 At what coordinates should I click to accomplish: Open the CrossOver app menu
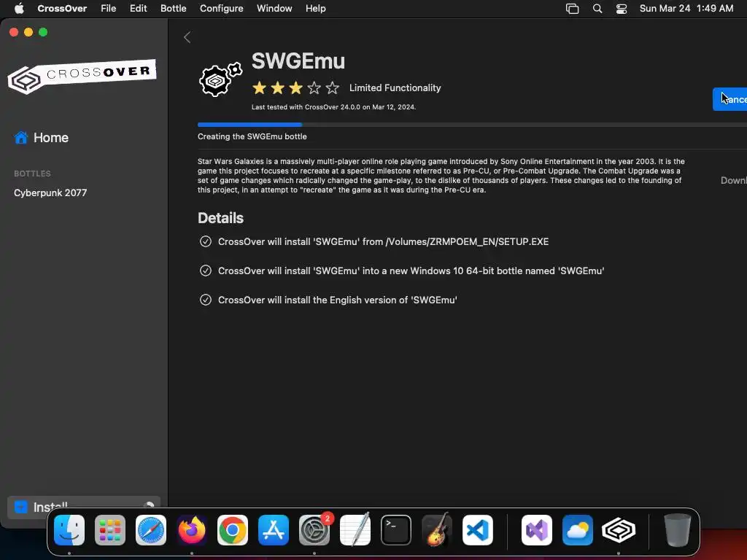pyautogui.click(x=62, y=9)
